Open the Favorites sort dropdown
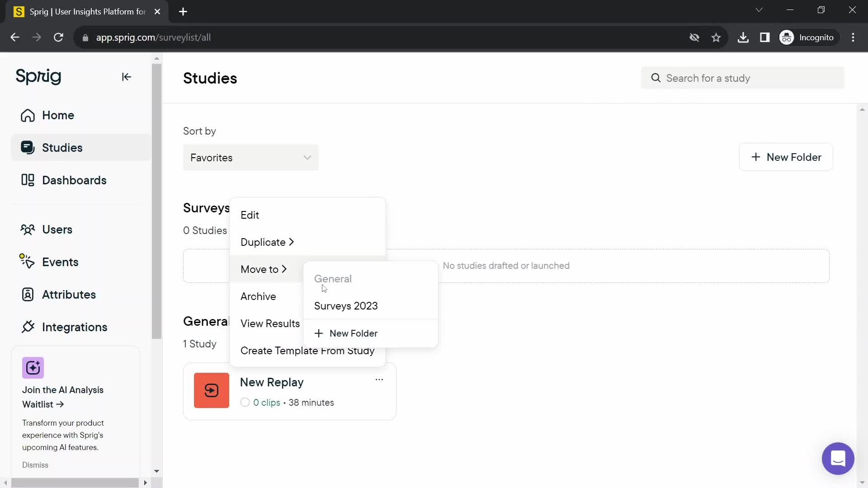Screen dimensions: 868x488 click(250, 158)
